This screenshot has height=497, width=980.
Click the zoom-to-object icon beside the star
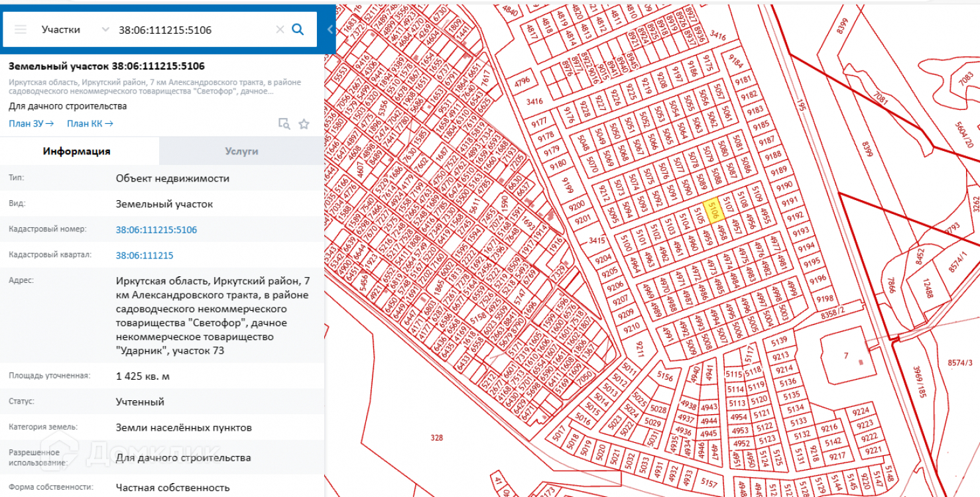click(284, 123)
